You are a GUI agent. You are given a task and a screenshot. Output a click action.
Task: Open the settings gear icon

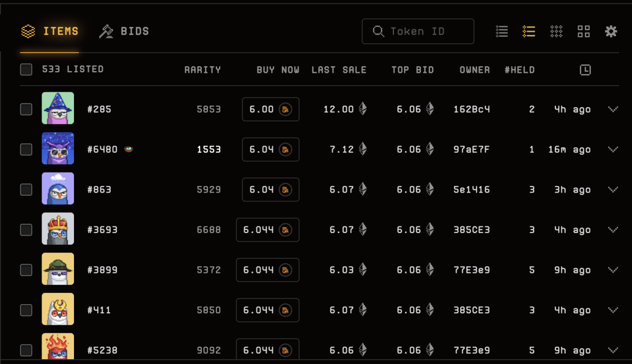pos(611,31)
